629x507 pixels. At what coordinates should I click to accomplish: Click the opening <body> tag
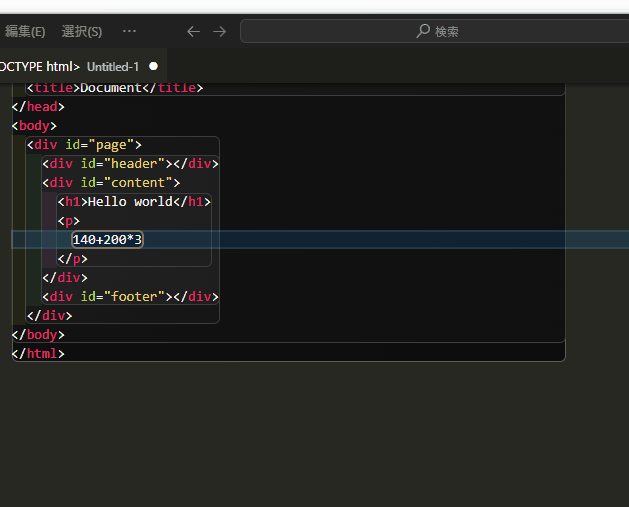(x=34, y=125)
